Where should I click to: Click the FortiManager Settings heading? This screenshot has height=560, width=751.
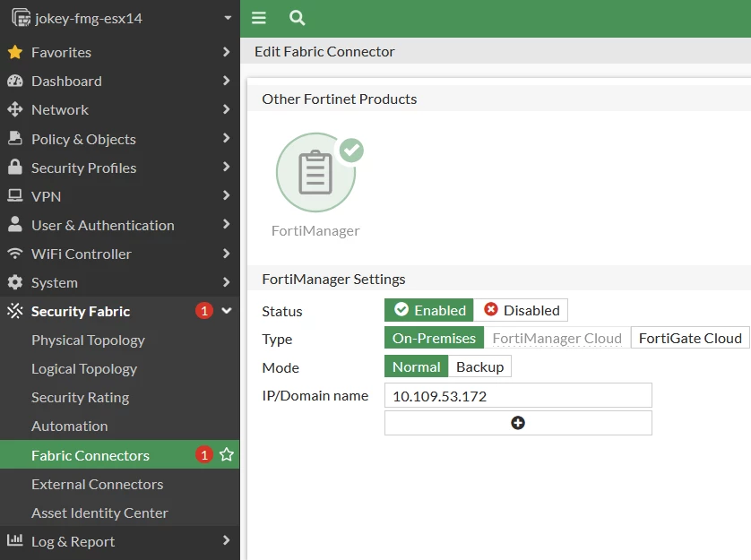point(334,279)
